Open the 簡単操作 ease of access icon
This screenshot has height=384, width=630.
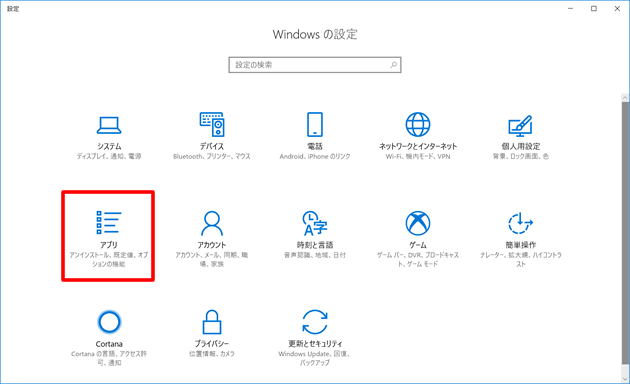pos(520,223)
